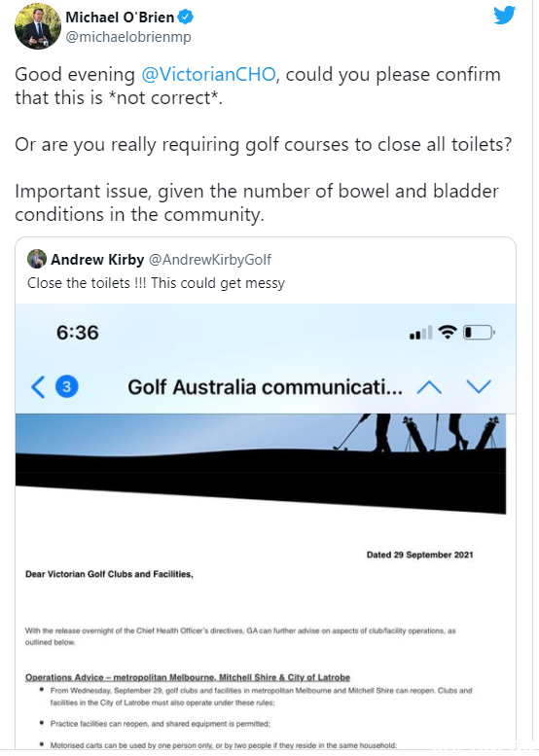
Task: Tap the blue back chevron arrow
Action: (38, 387)
